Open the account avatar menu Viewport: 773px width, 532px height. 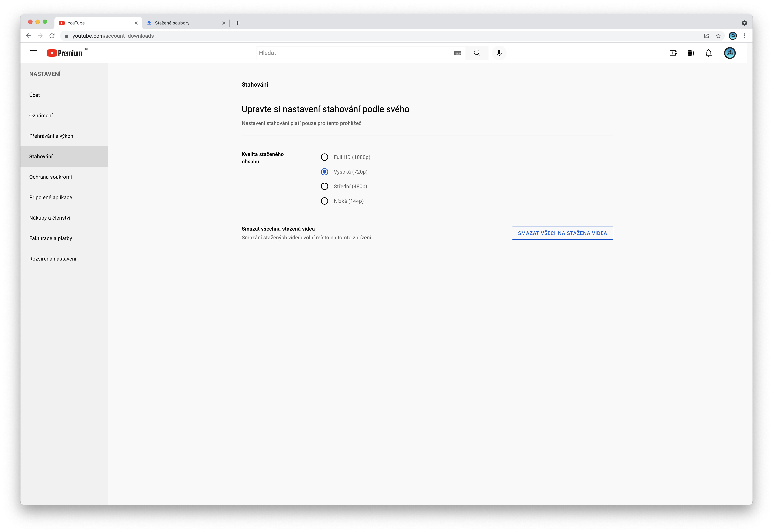click(729, 53)
